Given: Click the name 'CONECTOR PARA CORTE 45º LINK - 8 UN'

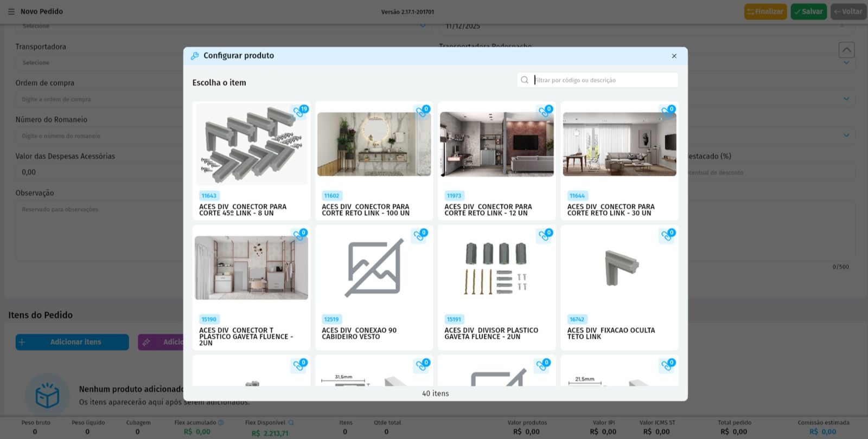Looking at the screenshot, I should tap(242, 210).
